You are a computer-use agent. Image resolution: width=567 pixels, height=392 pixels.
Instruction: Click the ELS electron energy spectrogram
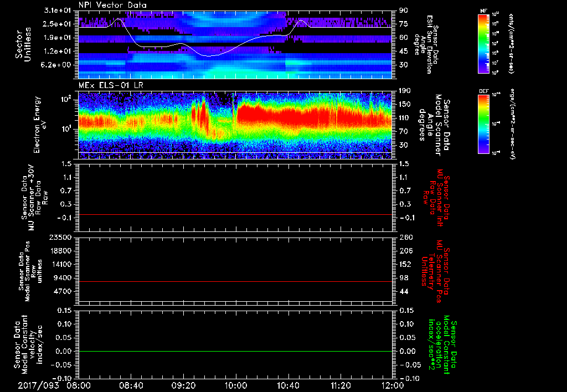(235, 125)
